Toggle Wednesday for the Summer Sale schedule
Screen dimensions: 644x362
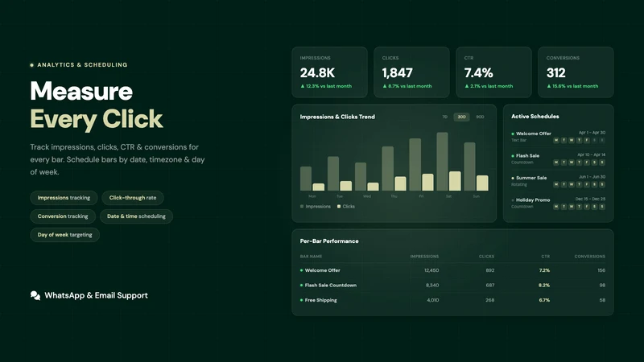572,185
